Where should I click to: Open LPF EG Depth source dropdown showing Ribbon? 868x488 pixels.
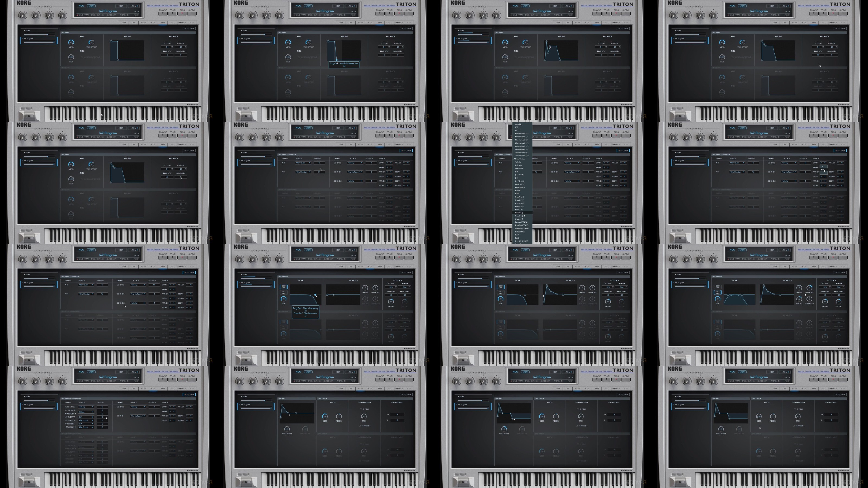pos(86,412)
